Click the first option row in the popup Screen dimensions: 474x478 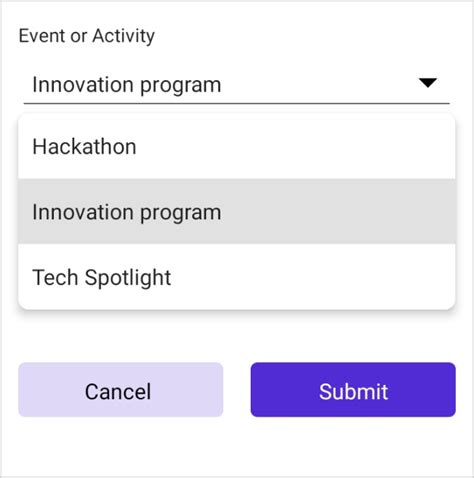point(237,147)
